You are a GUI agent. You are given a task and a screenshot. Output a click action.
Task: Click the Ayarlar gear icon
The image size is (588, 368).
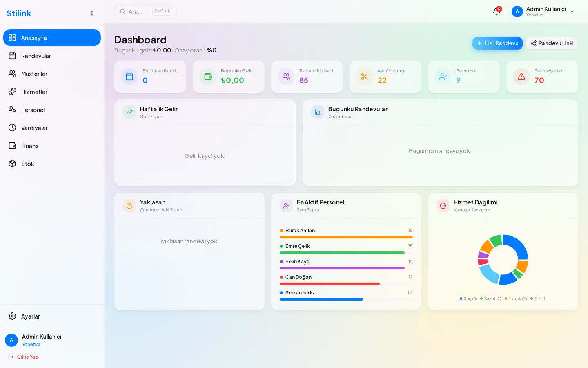click(12, 316)
